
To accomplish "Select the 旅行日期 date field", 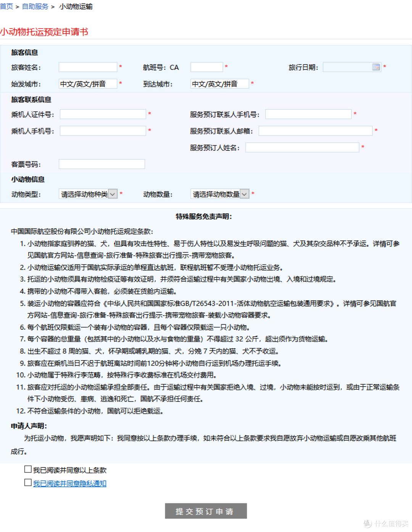I will [x=352, y=67].
